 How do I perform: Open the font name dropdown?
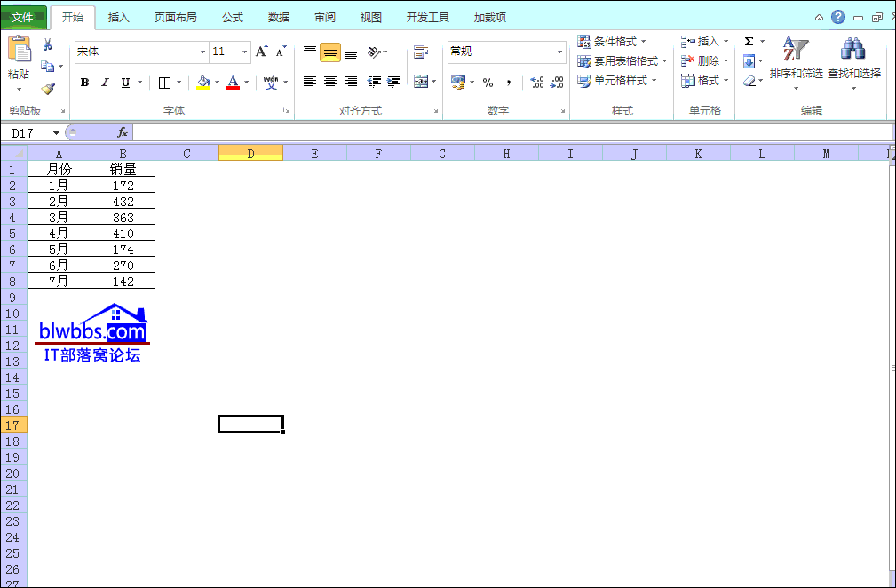click(202, 52)
